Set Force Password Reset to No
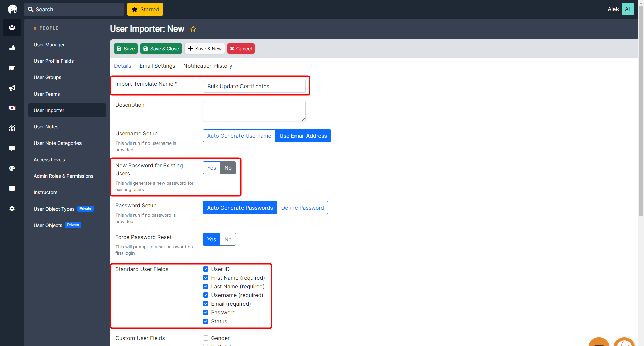 [228, 239]
